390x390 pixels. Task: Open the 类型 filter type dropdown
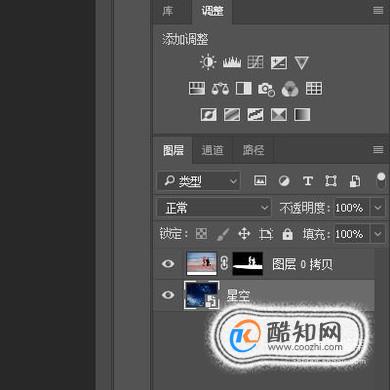click(199, 181)
